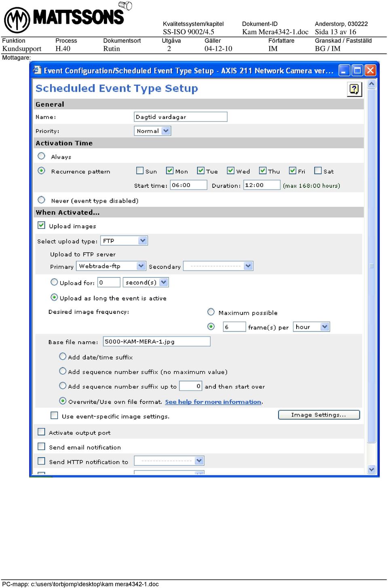Click the vertical scrollbar thumb
This screenshot has height=588, width=388.
click(x=372, y=266)
